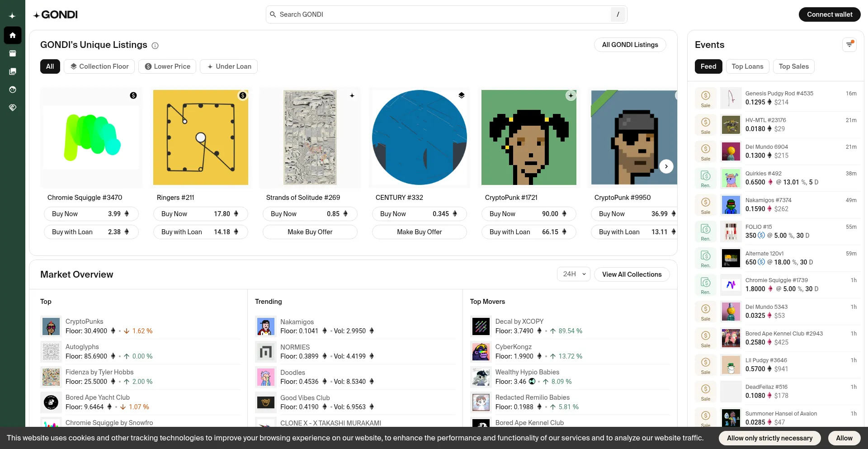This screenshot has height=449, width=868.
Task: Click the Ren. icon for FOLIO #15
Action: pyautogui.click(x=706, y=232)
